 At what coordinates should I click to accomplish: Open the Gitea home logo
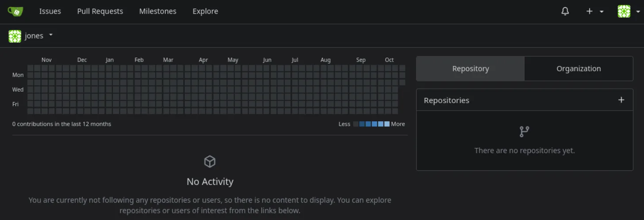pyautogui.click(x=15, y=12)
